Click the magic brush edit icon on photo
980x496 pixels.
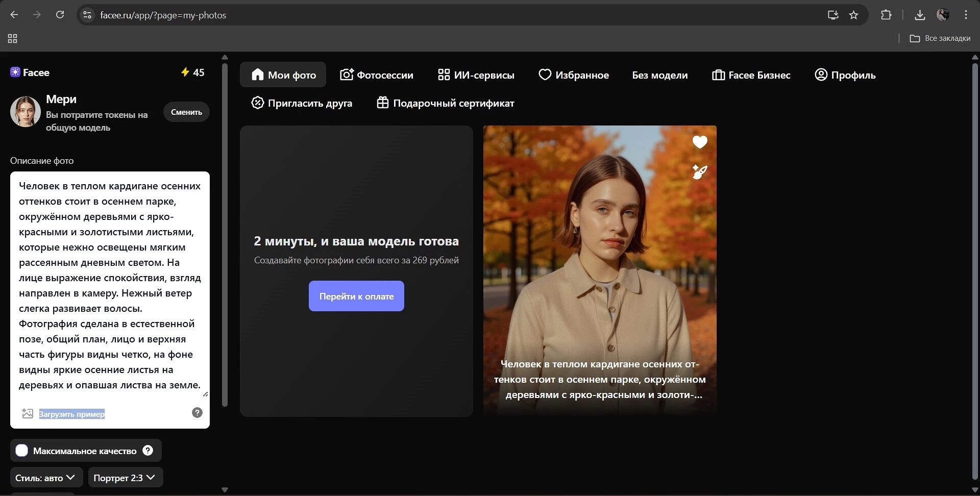click(x=700, y=172)
